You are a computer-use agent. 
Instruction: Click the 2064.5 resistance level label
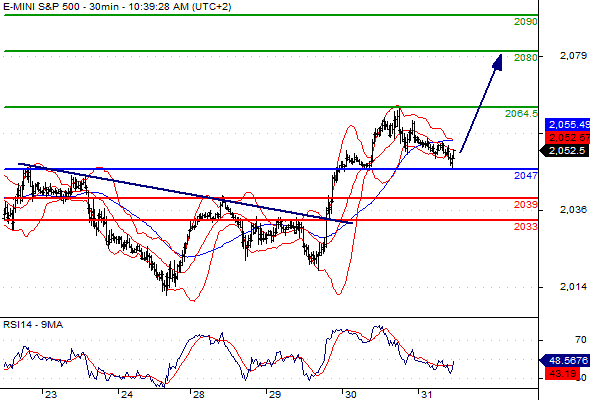[521, 113]
